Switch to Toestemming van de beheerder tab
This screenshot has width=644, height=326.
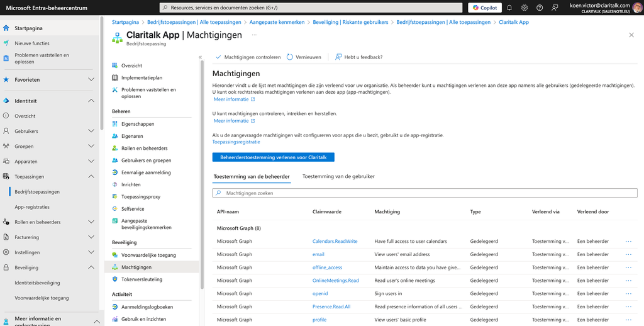252,176
